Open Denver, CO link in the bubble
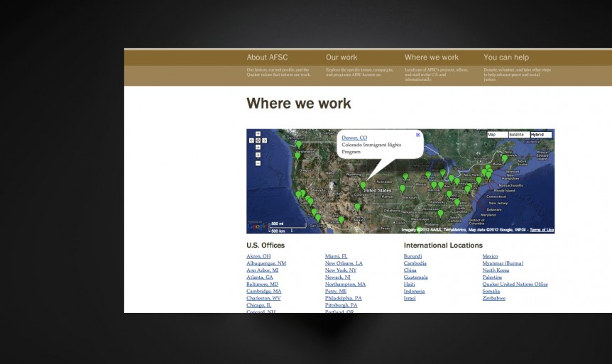612x364 pixels. pyautogui.click(x=354, y=138)
